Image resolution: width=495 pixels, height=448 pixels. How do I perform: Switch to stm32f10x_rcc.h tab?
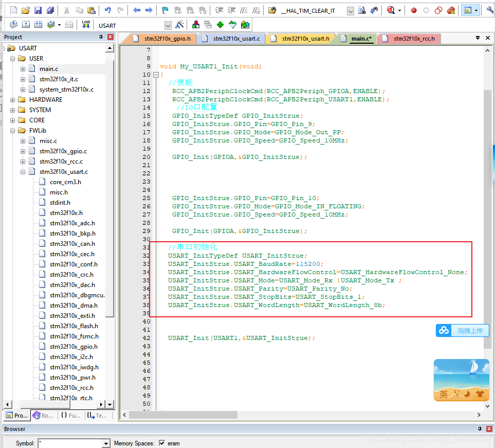pos(410,39)
